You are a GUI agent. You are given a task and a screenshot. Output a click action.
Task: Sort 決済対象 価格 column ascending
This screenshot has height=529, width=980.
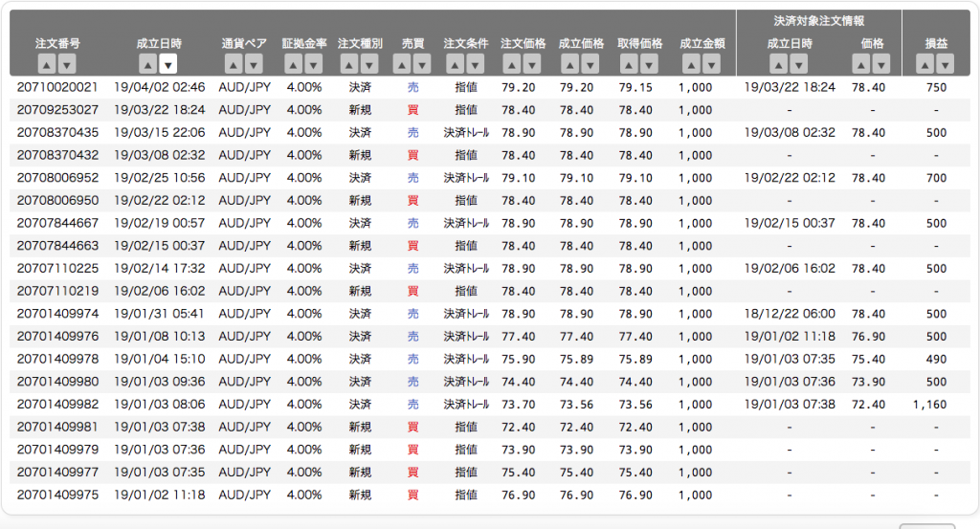860,64
